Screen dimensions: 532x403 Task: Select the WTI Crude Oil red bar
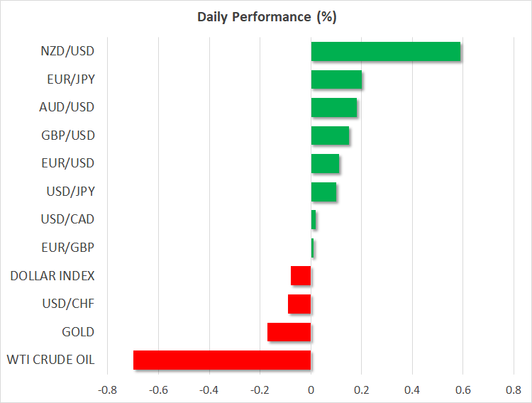(222, 360)
